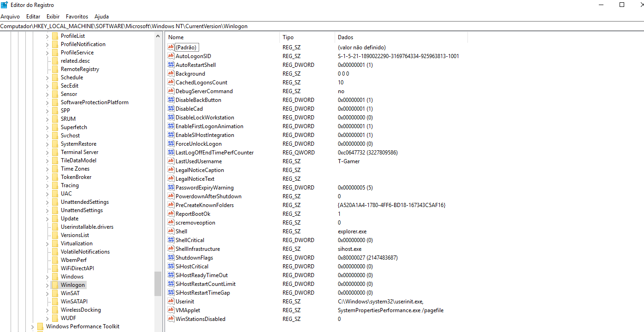This screenshot has width=644, height=332.
Task: Expand the Terminal Server key
Action: click(x=47, y=152)
